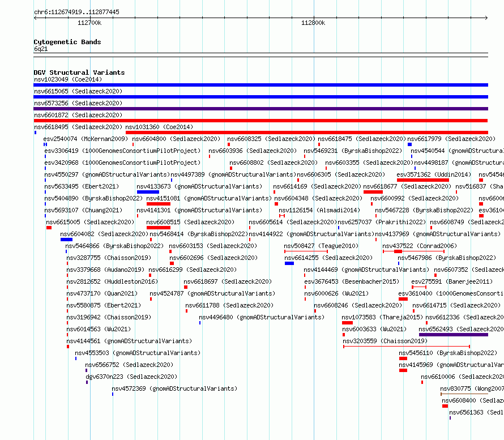Open the nsv6601872 (Sedlazeck2020) variant label
The height and width of the screenshot is (440, 504).
coord(78,115)
